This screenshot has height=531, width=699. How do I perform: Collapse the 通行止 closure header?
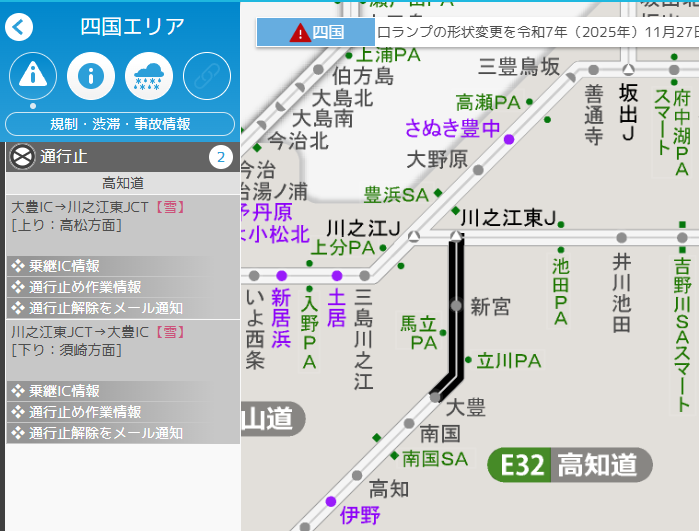pos(123,157)
